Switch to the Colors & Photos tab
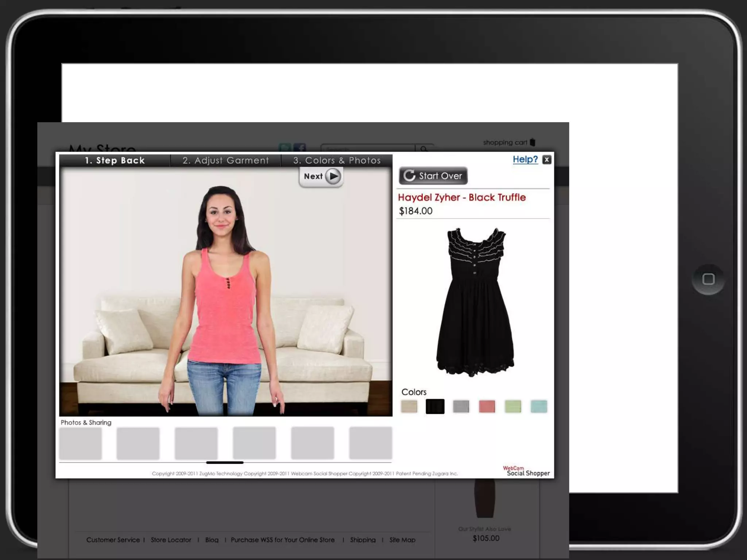Screen dimensions: 747x560 click(x=337, y=160)
